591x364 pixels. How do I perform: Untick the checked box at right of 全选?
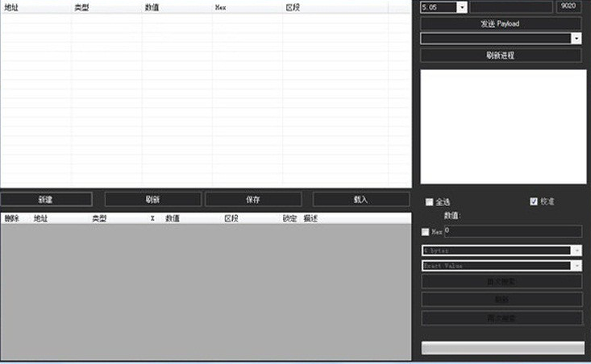534,201
